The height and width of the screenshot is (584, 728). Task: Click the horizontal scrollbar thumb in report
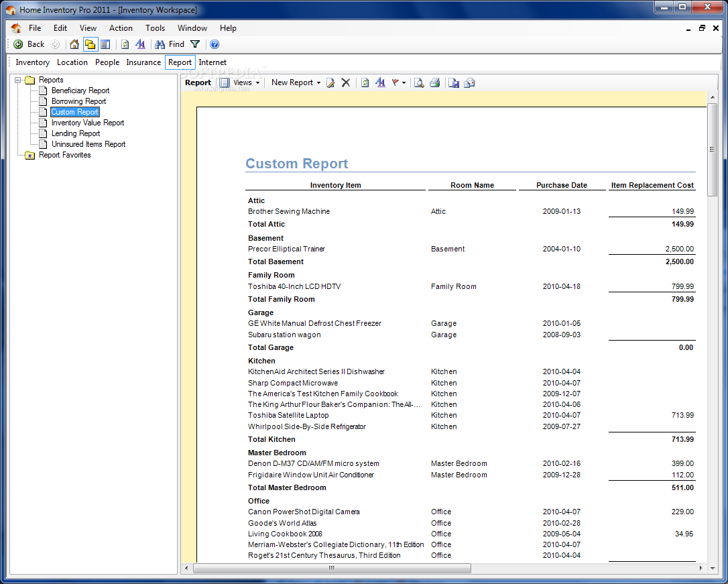[332, 568]
